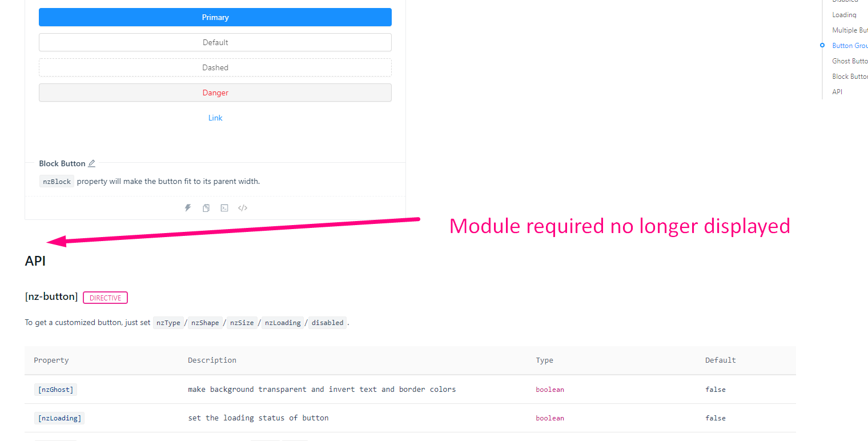Click the Danger demo button
This screenshot has width=868, height=441.
coord(215,93)
